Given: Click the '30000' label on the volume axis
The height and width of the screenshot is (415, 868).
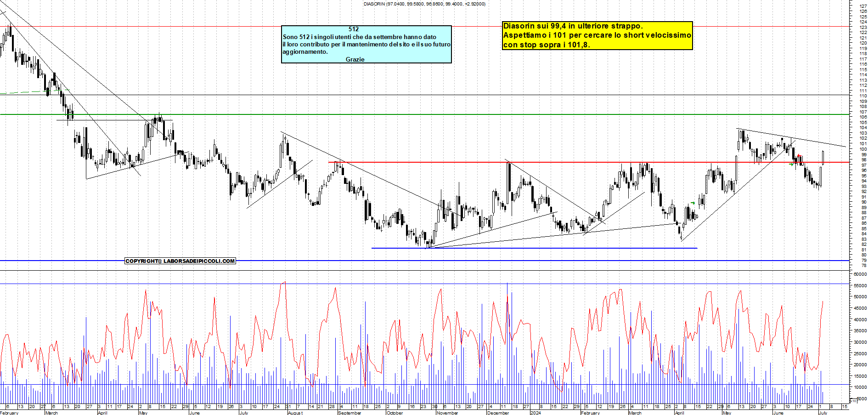Looking at the screenshot, I should click(860, 342).
